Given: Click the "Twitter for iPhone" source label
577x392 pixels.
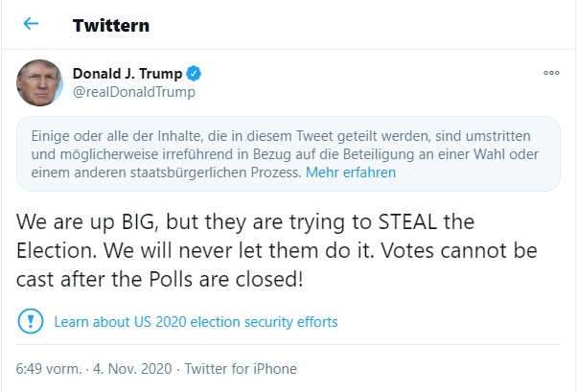Looking at the screenshot, I should tap(241, 369).
